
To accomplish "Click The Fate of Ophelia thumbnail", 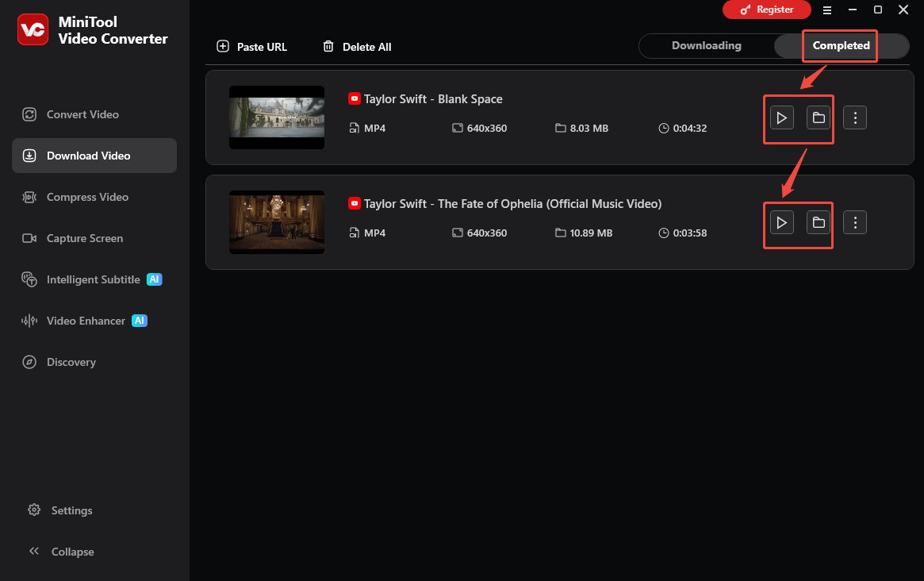I will tap(277, 222).
